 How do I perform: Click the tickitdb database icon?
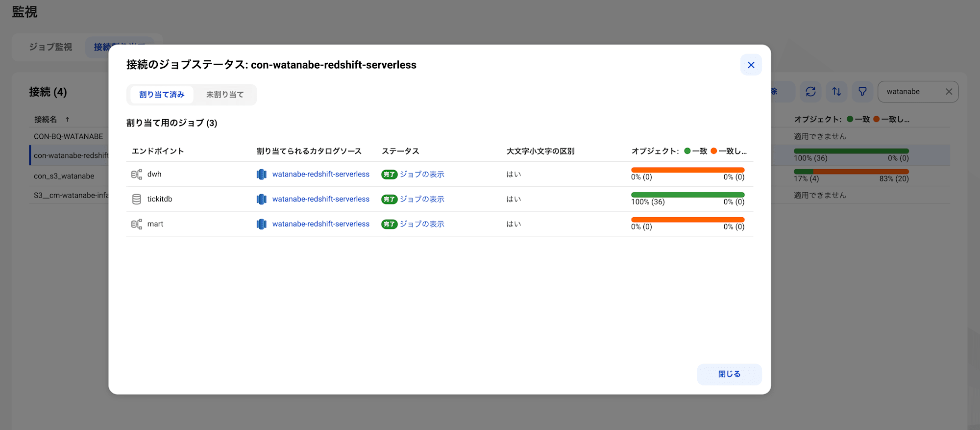(x=137, y=199)
